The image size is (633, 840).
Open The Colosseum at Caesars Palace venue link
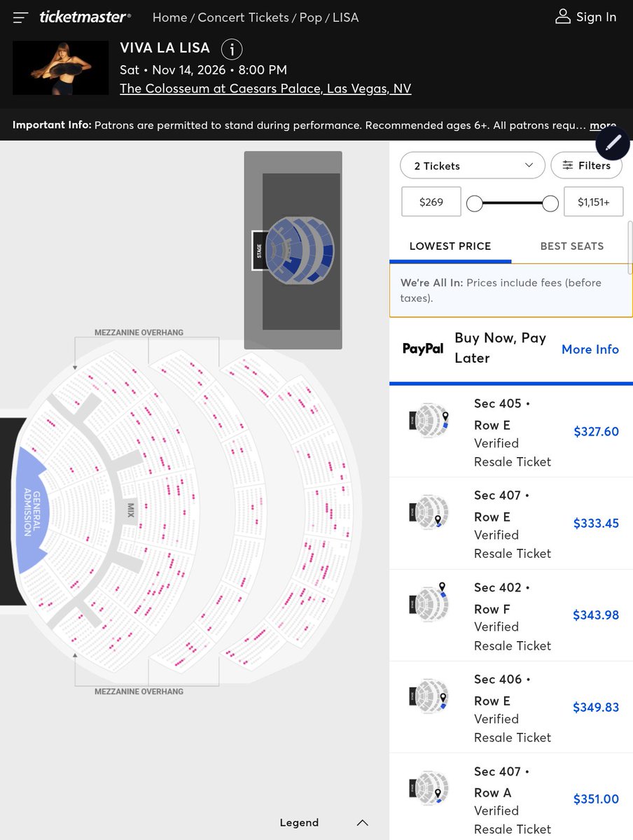coord(265,88)
